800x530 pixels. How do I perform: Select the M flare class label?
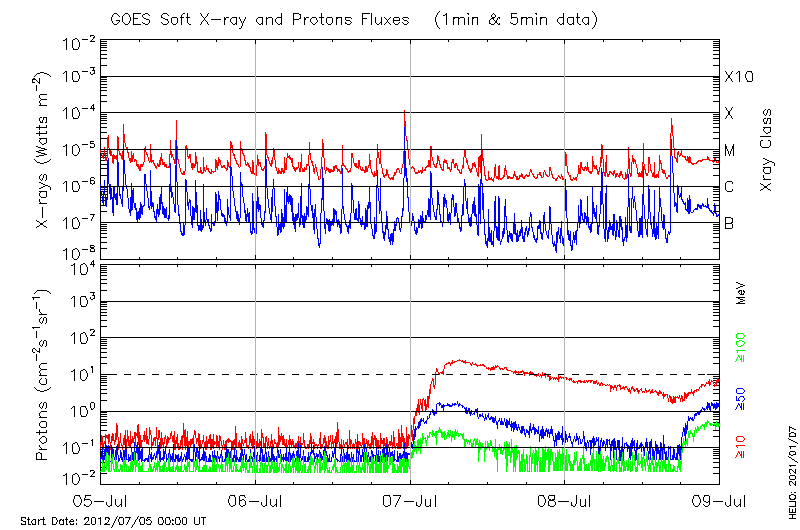[730, 151]
